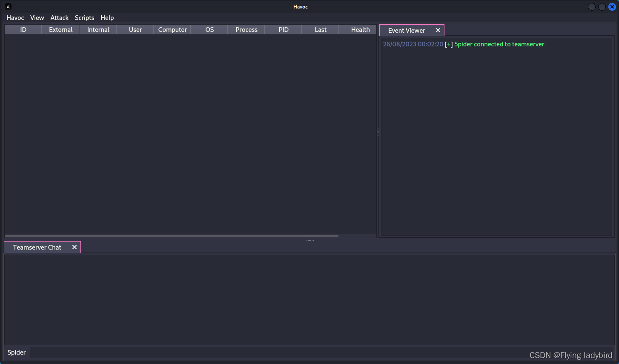Minimize the Havoc window
619x364 pixels.
592,7
